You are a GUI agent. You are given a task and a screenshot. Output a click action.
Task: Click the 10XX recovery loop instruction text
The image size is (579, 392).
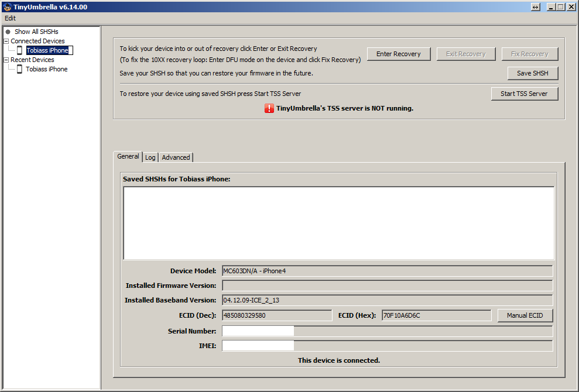241,60
